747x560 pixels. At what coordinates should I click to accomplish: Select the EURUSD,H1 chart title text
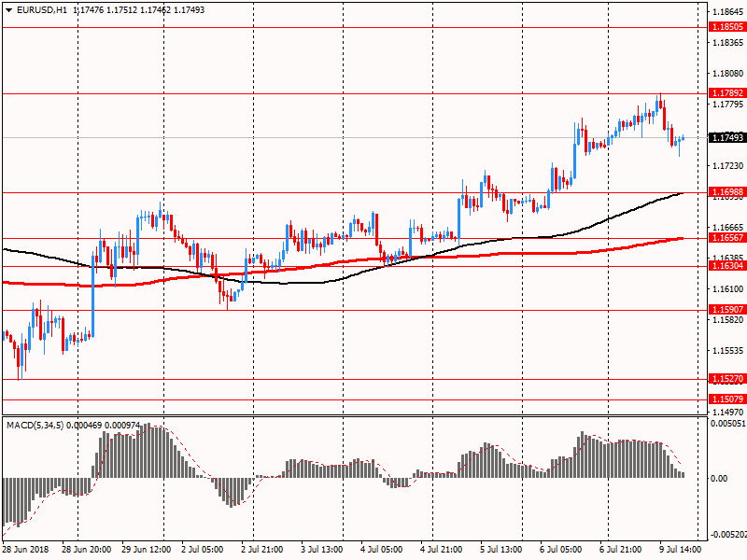(x=42, y=10)
